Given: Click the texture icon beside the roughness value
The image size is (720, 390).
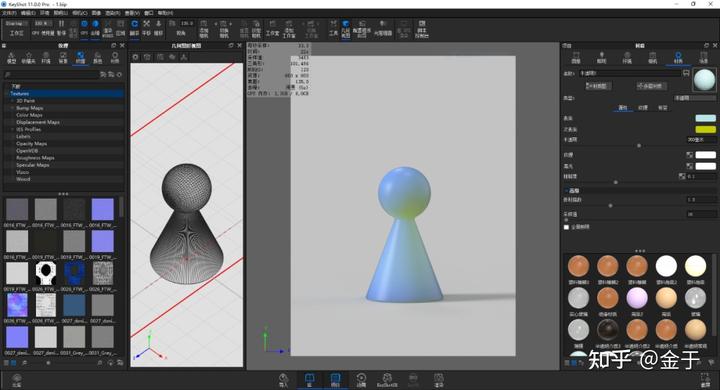Looking at the screenshot, I should [682, 176].
